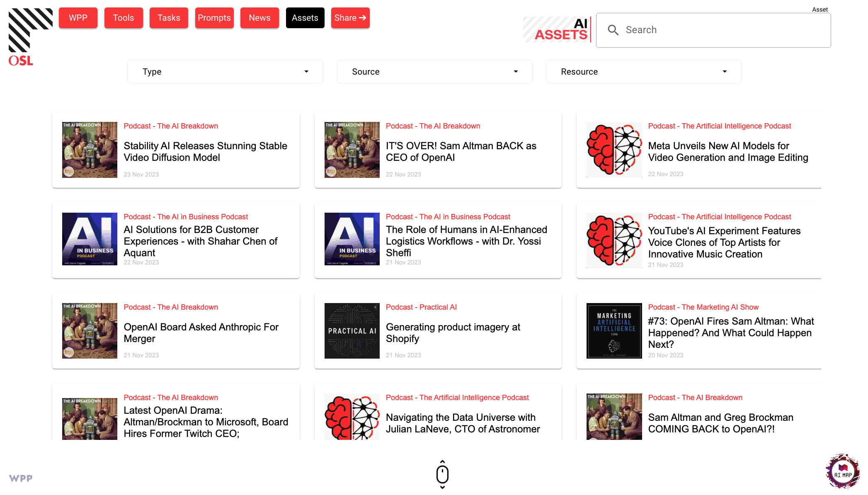Switch to the News tab

click(259, 18)
